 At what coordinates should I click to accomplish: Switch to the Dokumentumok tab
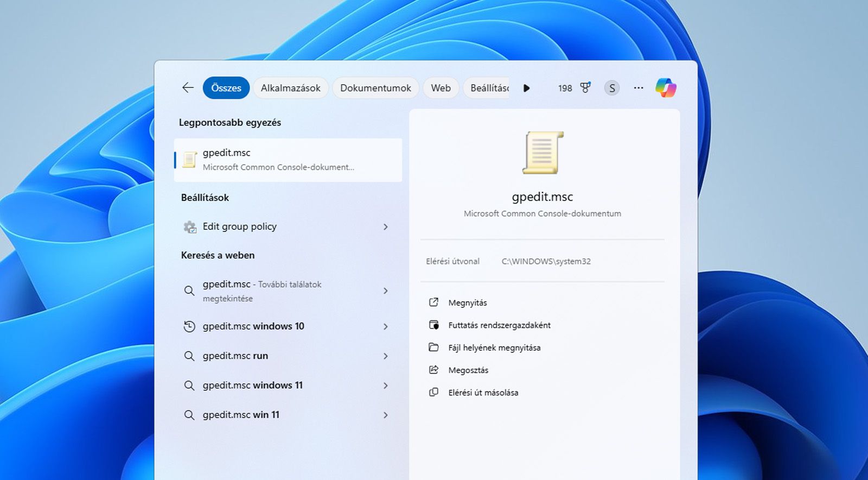375,88
